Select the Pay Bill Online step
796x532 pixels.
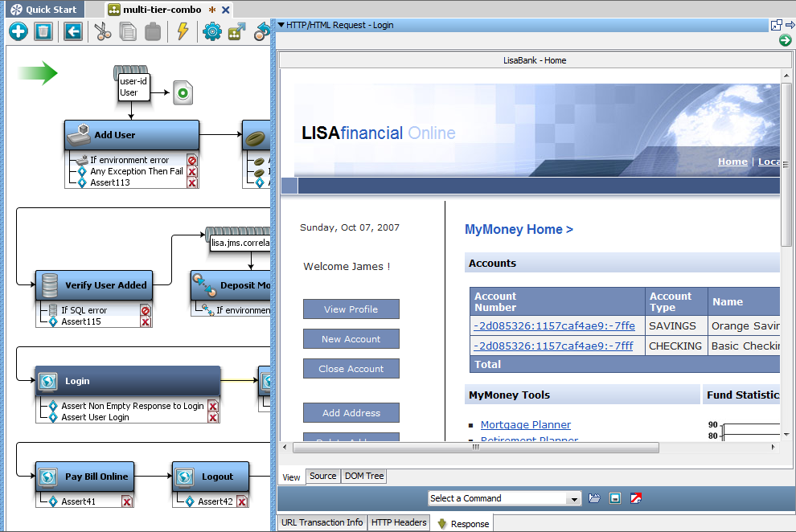pyautogui.click(x=84, y=477)
